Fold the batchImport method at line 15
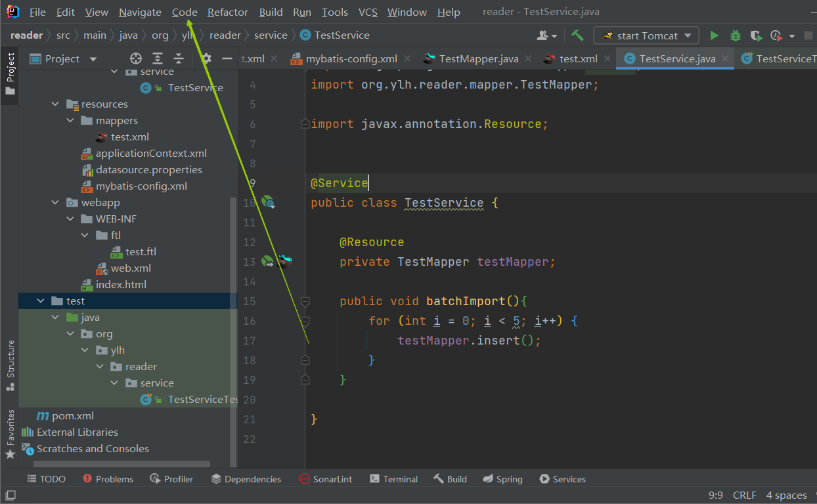 (305, 301)
